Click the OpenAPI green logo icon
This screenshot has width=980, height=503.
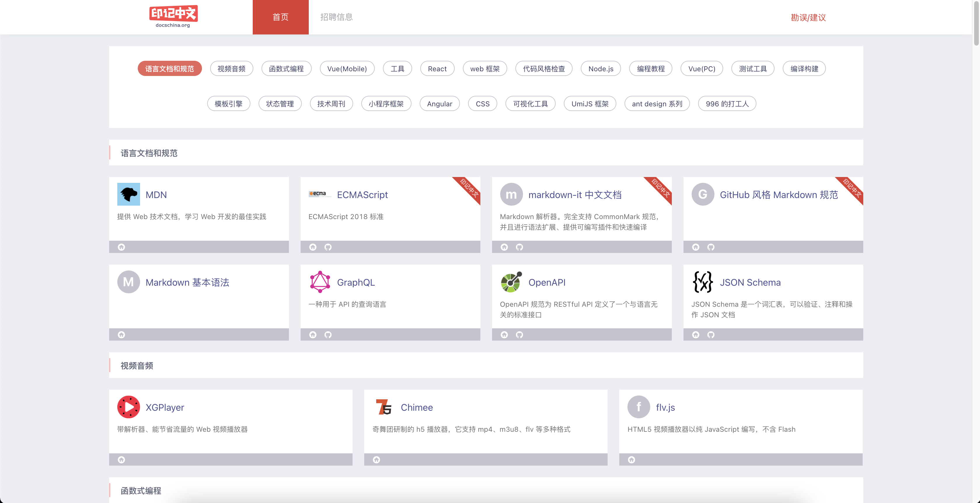511,282
